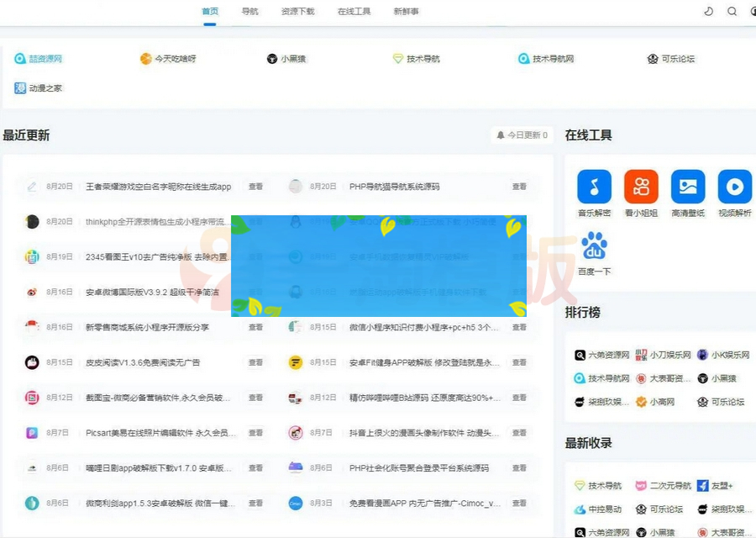Image resolution: width=756 pixels, height=538 pixels.
Task: Open the 资源下载 menu item
Action: [297, 11]
